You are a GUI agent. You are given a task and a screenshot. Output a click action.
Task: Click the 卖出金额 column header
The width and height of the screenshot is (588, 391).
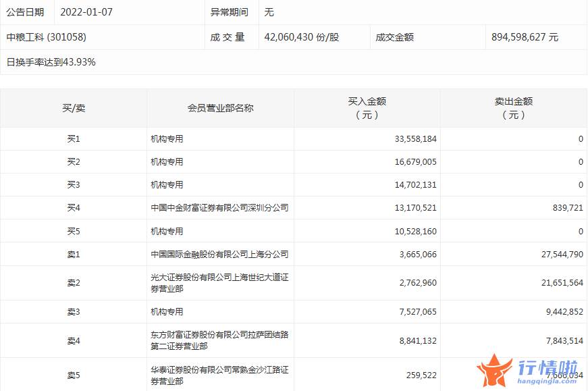click(x=513, y=108)
